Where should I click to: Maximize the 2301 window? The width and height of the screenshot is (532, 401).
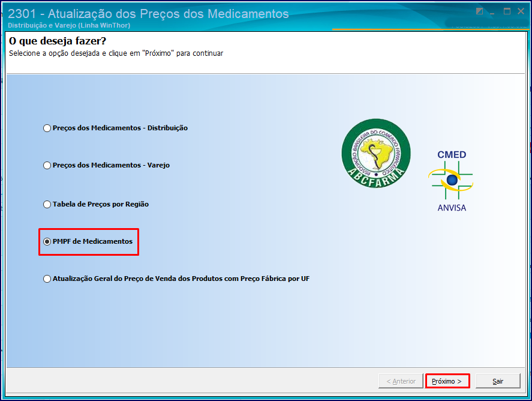click(x=507, y=11)
